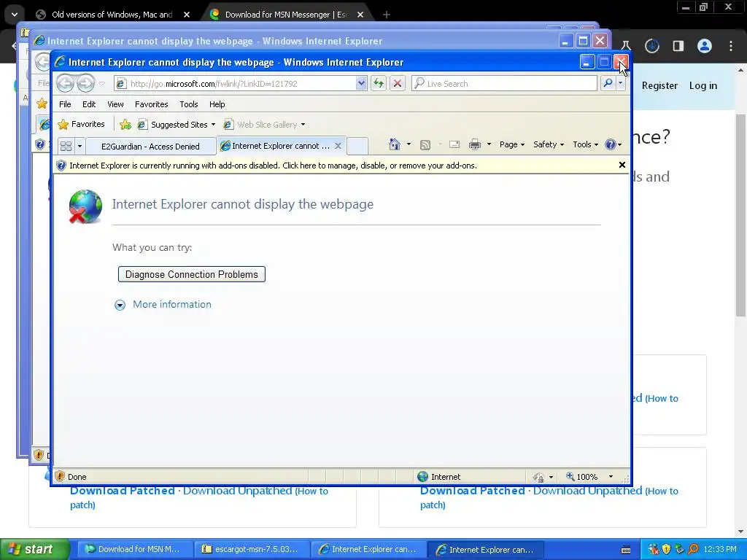Click the messenger people icon in system tray
Screen dimensions: 747x560
click(x=653, y=549)
